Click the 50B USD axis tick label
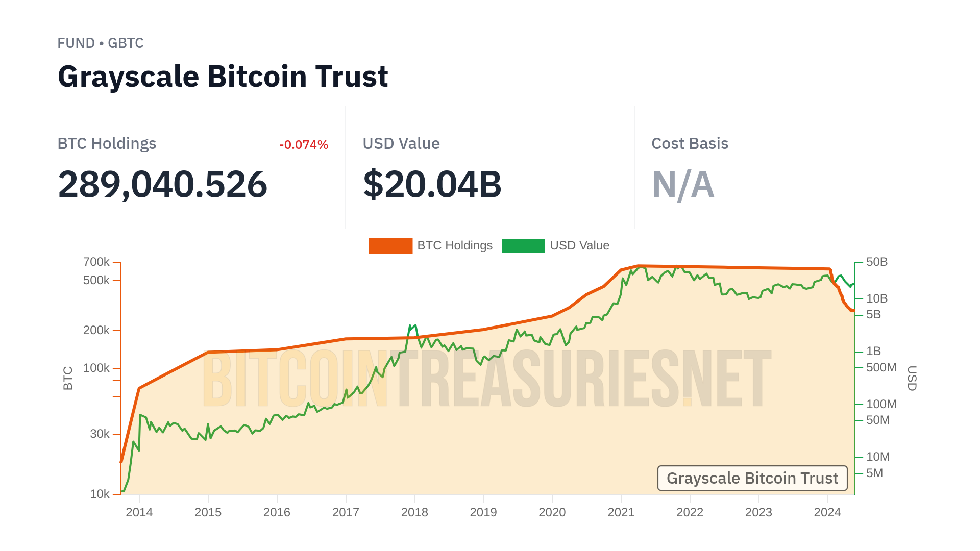Viewport: 980px width, 551px height. 877,262
